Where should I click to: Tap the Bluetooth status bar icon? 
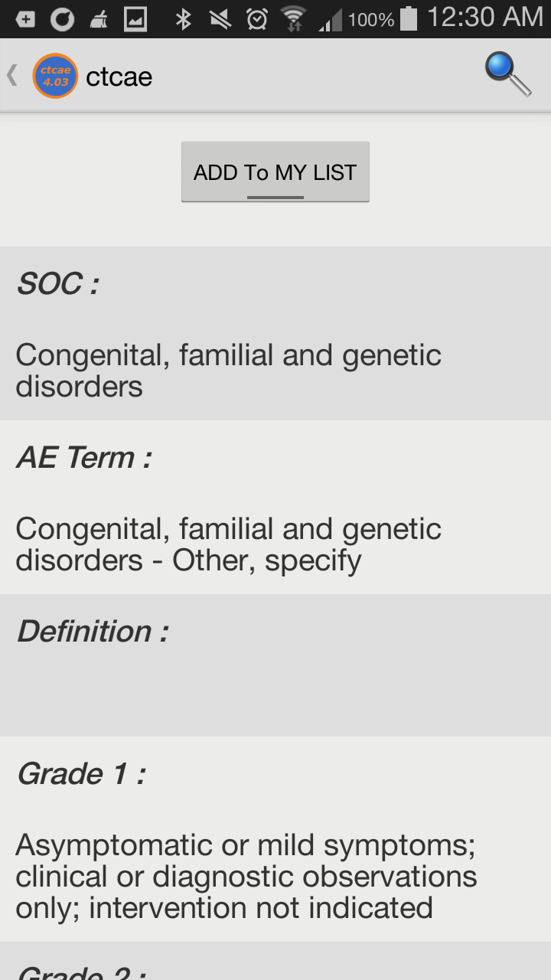tap(183, 18)
